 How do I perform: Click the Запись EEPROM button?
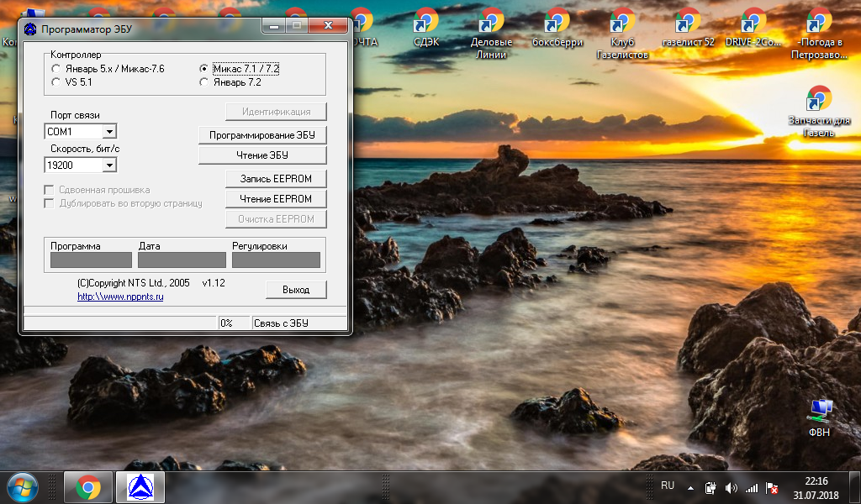coord(275,179)
